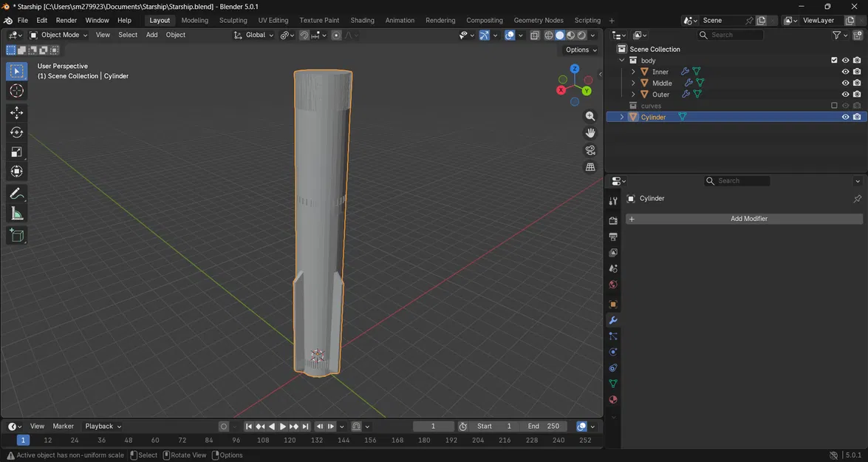Image resolution: width=868 pixels, height=462 pixels.
Task: Open the Render properties tab
Action: 612,220
